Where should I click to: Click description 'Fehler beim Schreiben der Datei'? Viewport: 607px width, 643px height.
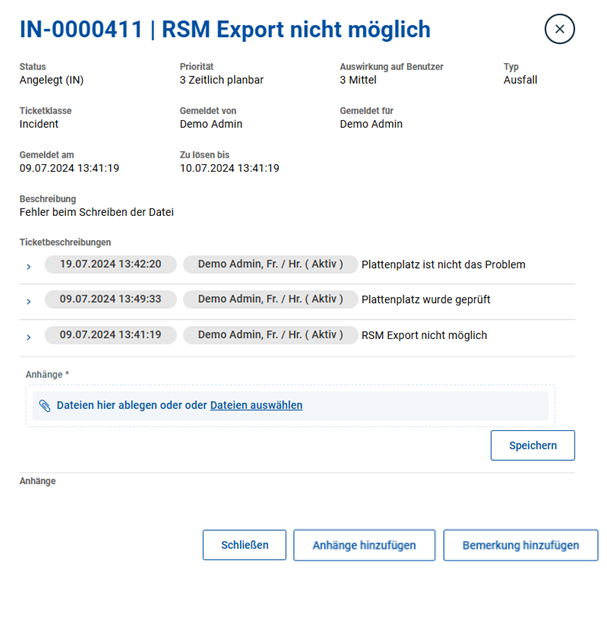tap(97, 212)
